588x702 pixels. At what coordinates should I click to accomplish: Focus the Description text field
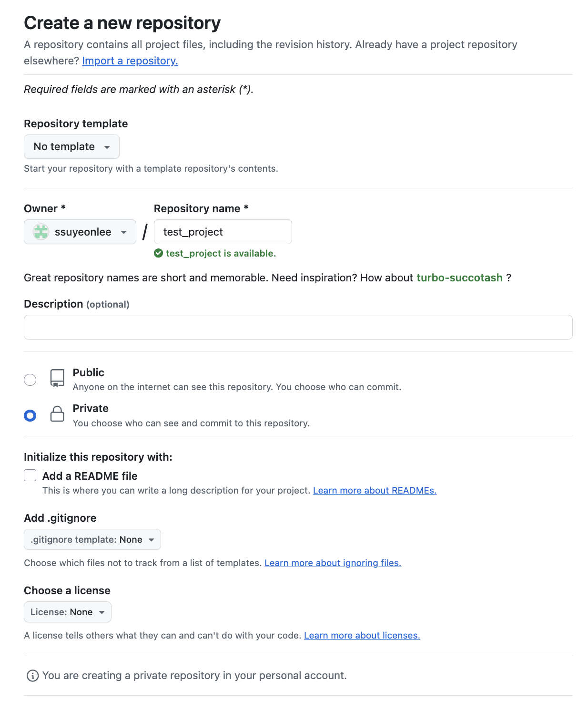pos(298,327)
